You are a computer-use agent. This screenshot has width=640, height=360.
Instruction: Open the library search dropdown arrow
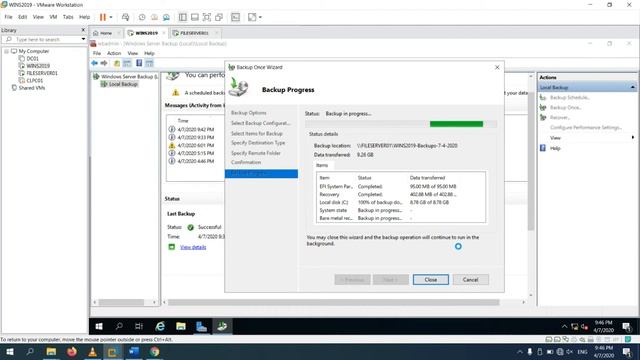[x=83, y=40]
